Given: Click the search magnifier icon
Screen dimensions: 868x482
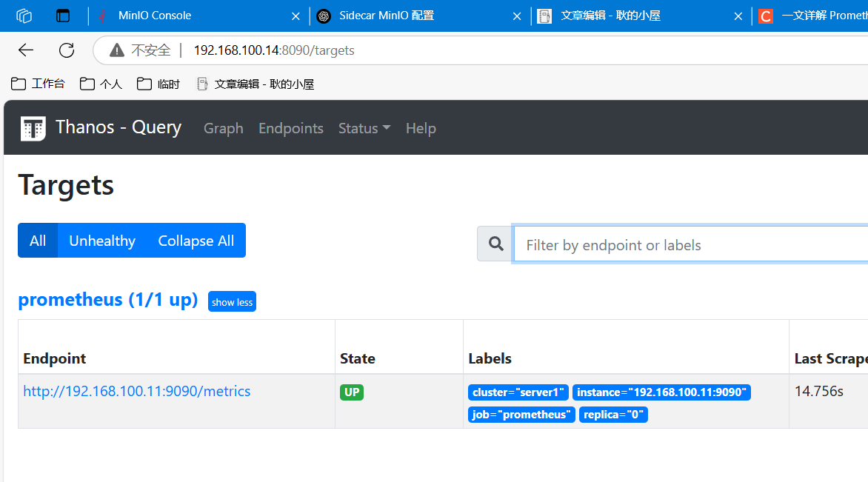Looking at the screenshot, I should pos(495,244).
